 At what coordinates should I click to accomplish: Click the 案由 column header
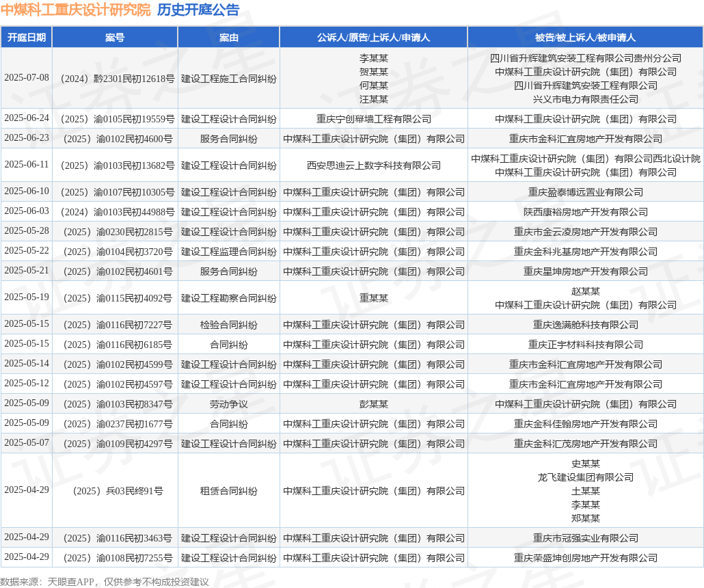(x=228, y=38)
